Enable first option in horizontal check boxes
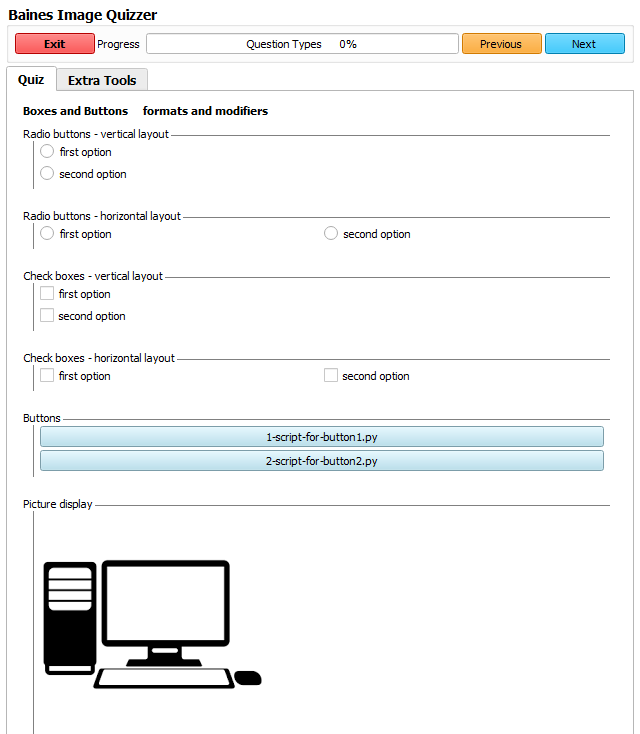This screenshot has height=734, width=640. (47, 376)
